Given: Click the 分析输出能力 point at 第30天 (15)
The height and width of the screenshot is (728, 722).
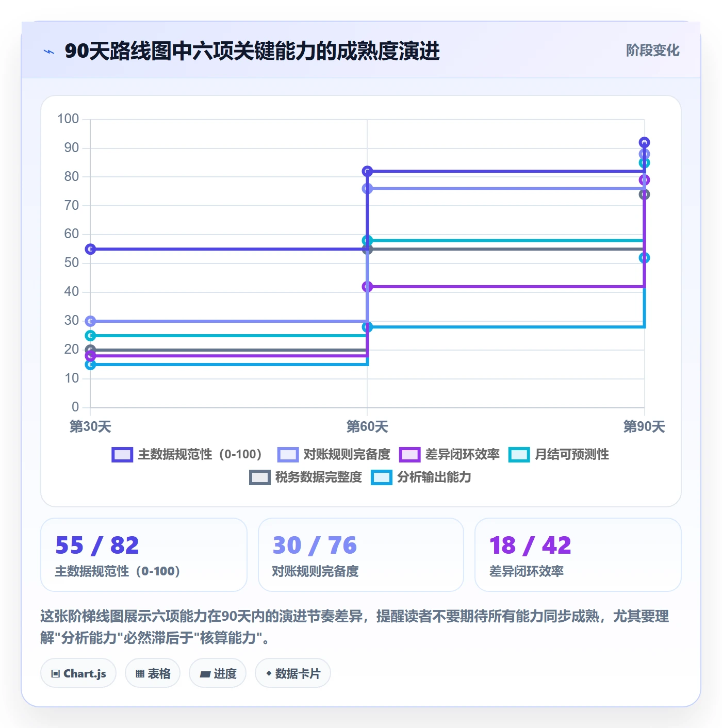Looking at the screenshot, I should [90, 365].
